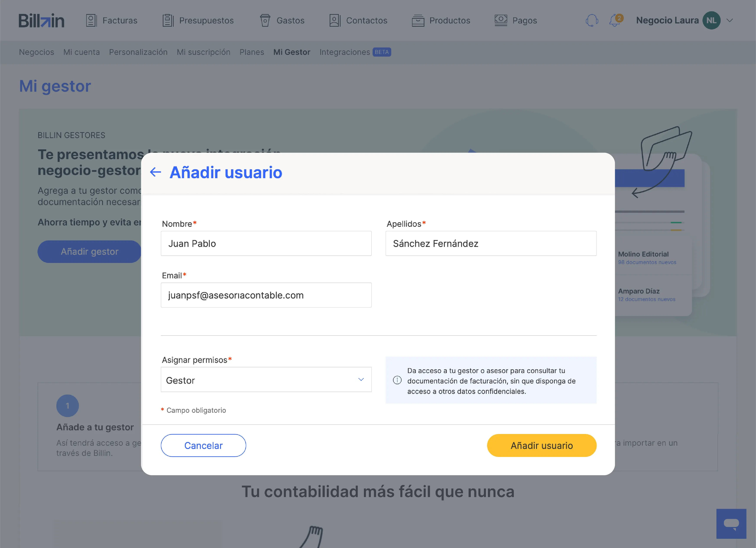
Task: Click the Facturas document icon
Action: point(91,20)
